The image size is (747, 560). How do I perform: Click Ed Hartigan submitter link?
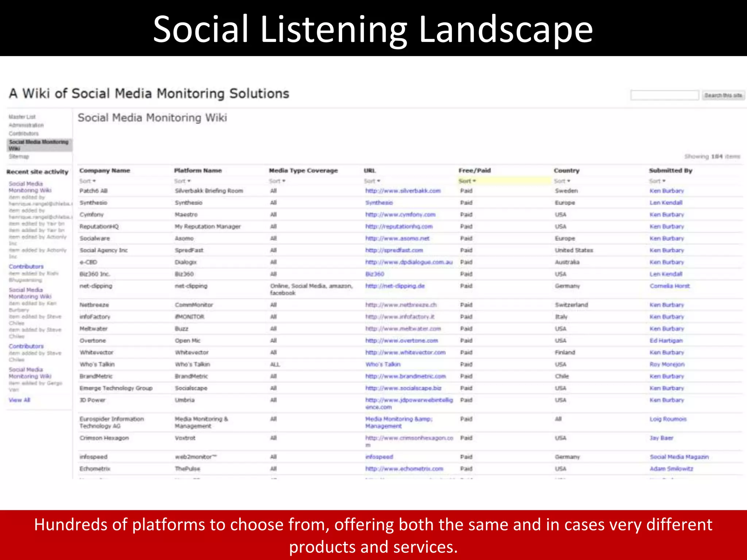666,341
